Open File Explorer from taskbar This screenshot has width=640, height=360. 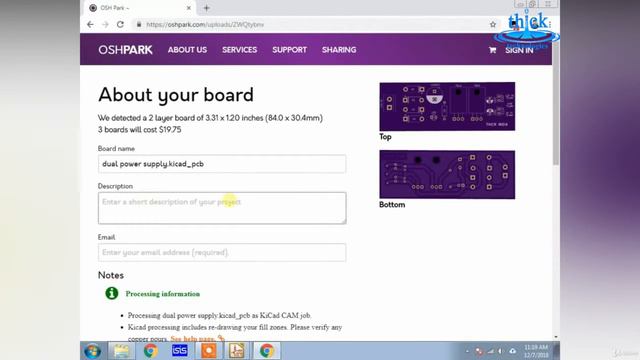tap(121, 351)
